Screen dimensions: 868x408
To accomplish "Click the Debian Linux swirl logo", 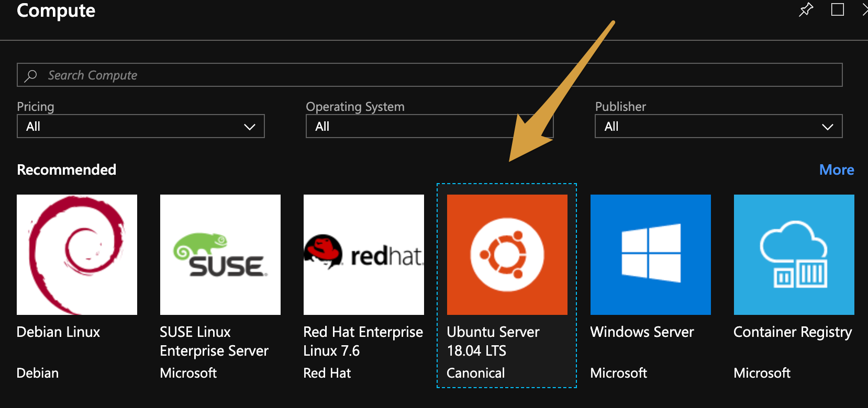I will pyautogui.click(x=77, y=255).
